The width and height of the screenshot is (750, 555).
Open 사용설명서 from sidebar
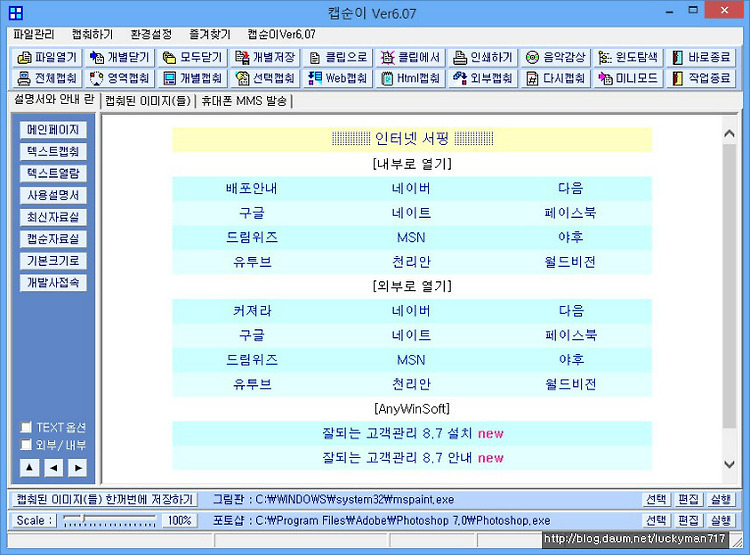click(53, 195)
